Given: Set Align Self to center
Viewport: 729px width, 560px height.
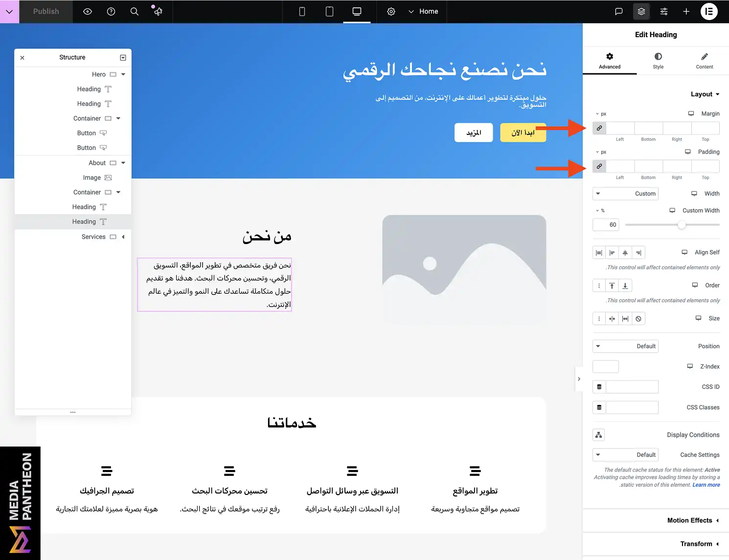Looking at the screenshot, I should (x=625, y=252).
